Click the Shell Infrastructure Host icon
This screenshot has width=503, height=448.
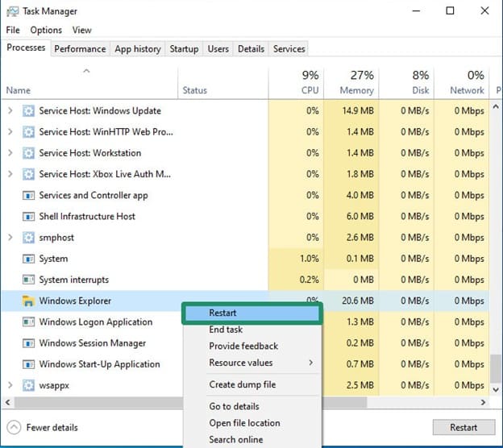coord(28,217)
